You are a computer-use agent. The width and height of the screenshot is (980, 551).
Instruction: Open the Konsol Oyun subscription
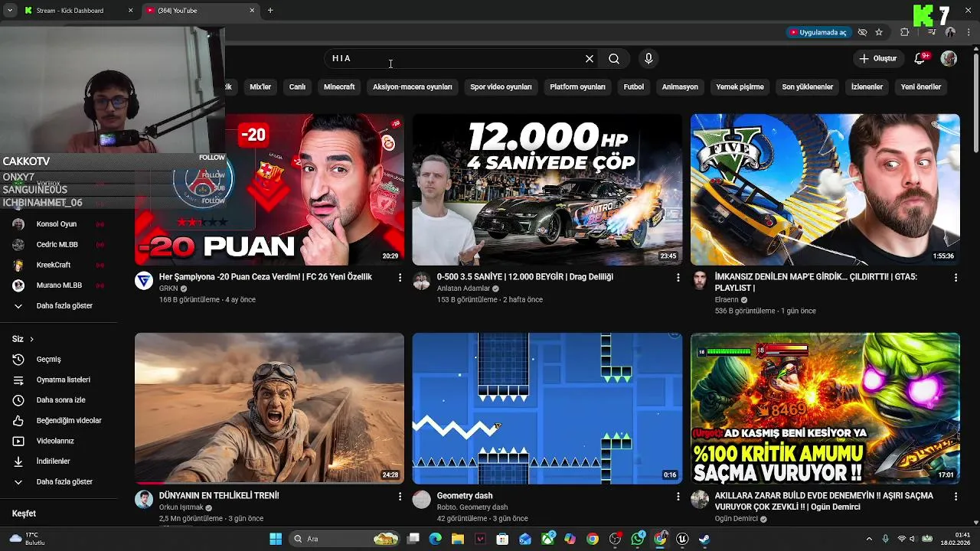pyautogui.click(x=58, y=224)
